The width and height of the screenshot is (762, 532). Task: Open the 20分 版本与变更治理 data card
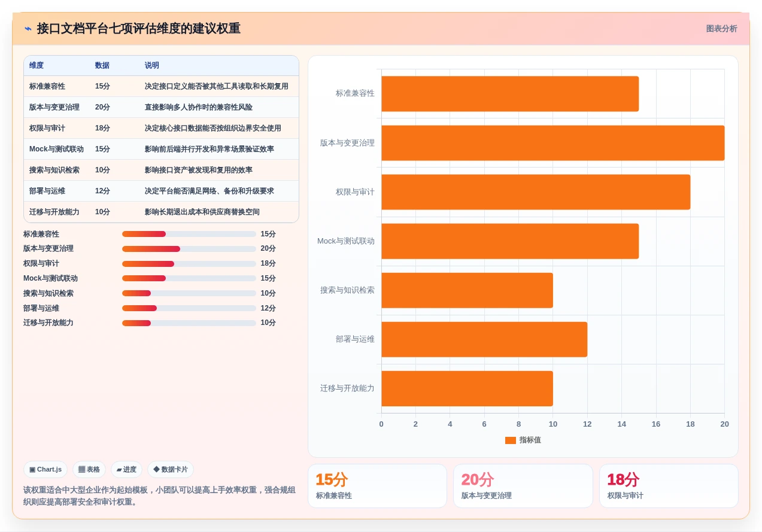point(523,486)
